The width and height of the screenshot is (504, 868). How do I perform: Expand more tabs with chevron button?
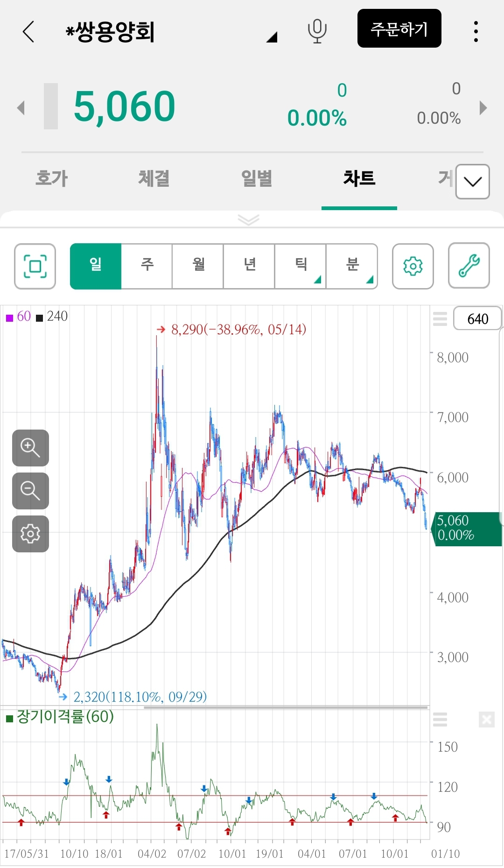(473, 182)
